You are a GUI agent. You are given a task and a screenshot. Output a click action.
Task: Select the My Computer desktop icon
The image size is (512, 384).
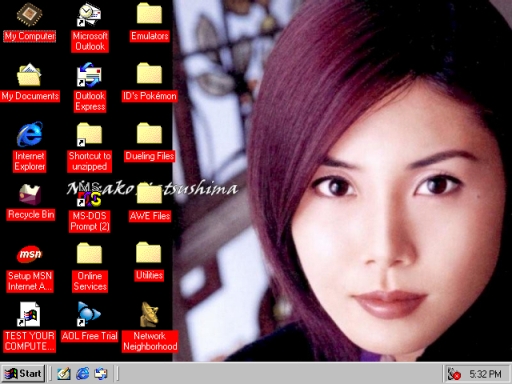coord(29,14)
